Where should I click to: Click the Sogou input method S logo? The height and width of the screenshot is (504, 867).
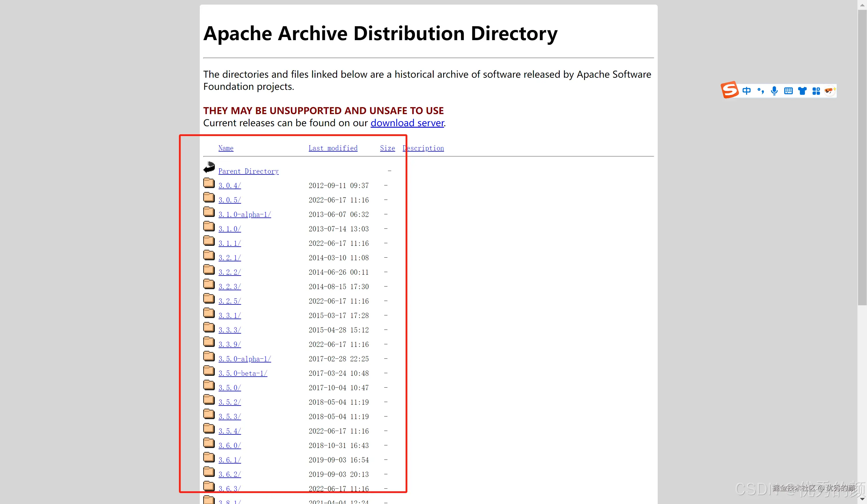(729, 90)
